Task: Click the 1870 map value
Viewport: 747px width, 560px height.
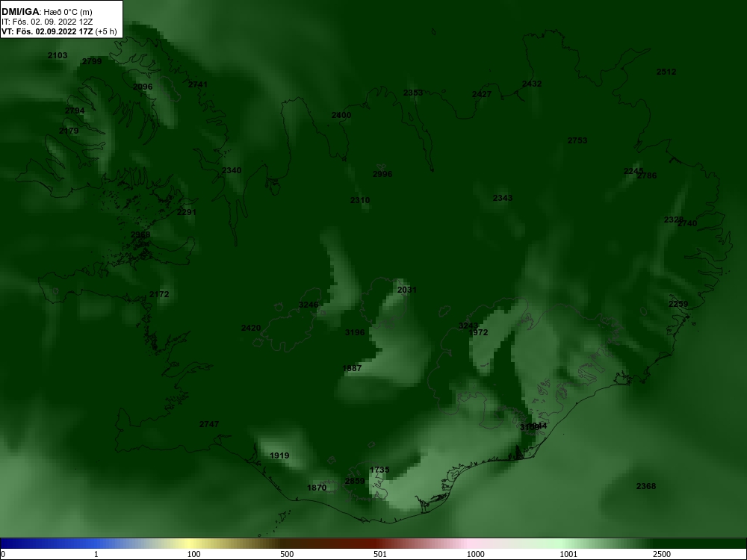Action: click(317, 488)
